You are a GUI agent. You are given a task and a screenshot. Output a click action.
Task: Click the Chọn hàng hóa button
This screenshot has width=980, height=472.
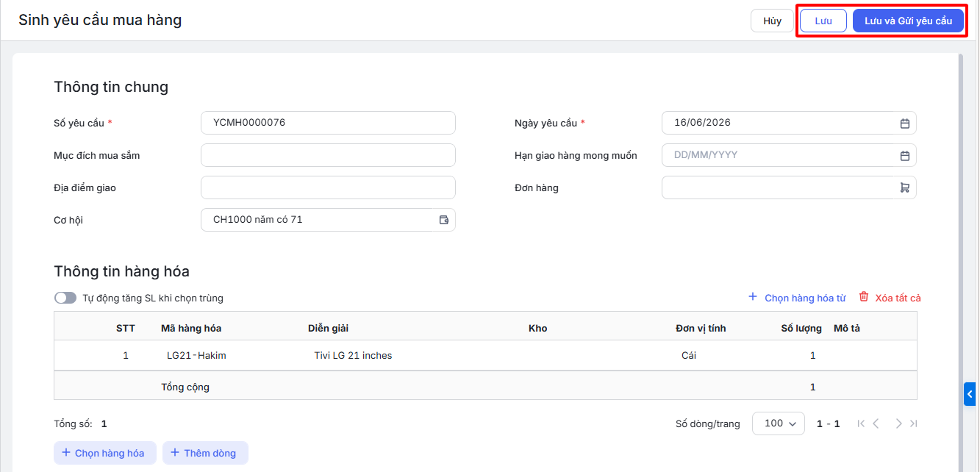click(105, 453)
